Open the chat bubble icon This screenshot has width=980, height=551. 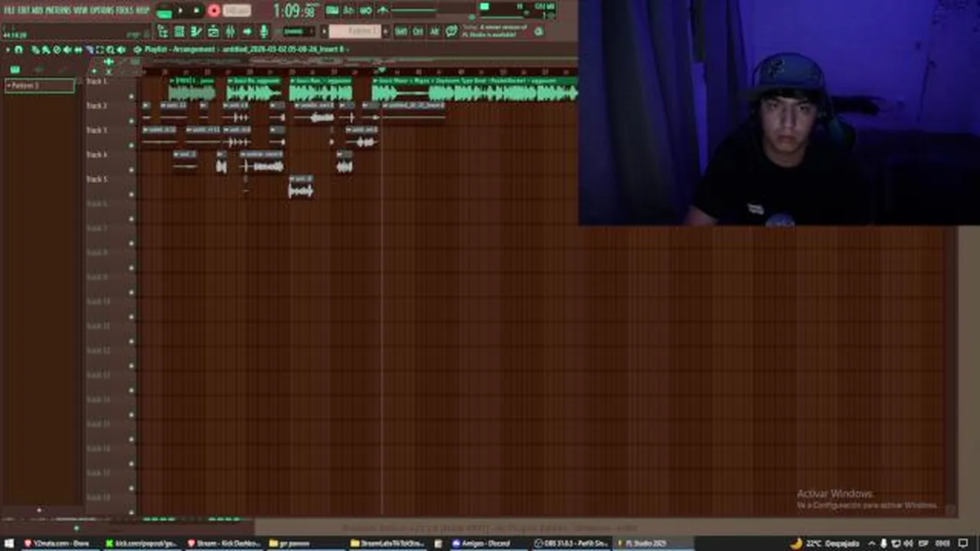(x=452, y=31)
